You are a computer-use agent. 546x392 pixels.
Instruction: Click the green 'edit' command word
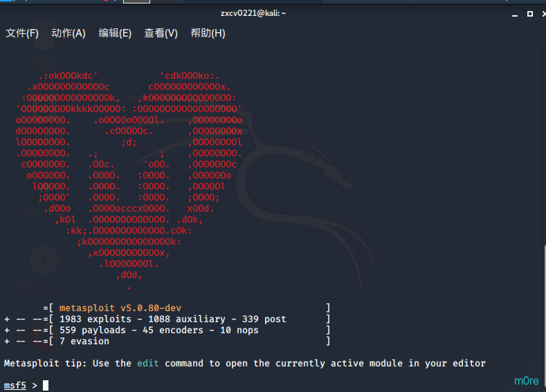(148, 363)
